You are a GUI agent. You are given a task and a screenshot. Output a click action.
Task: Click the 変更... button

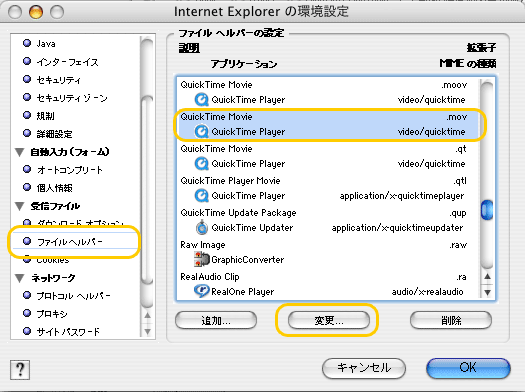point(329,320)
